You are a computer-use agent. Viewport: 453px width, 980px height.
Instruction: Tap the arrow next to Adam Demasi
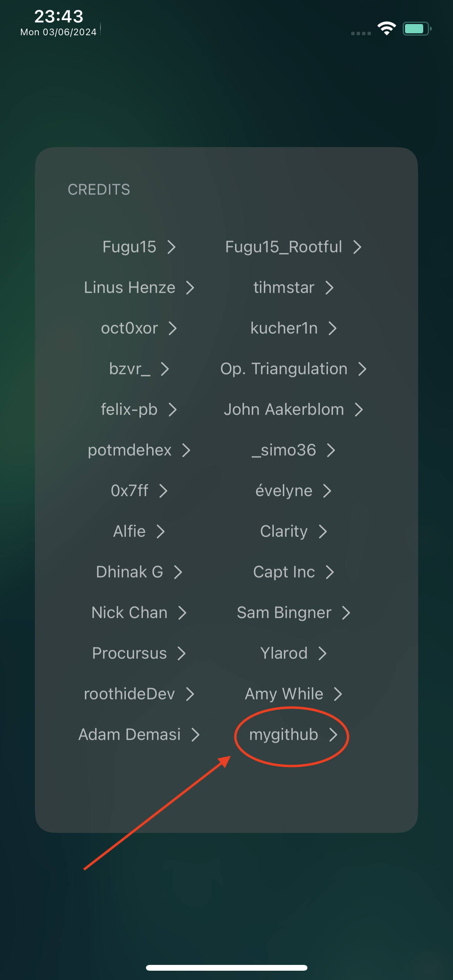[196, 735]
